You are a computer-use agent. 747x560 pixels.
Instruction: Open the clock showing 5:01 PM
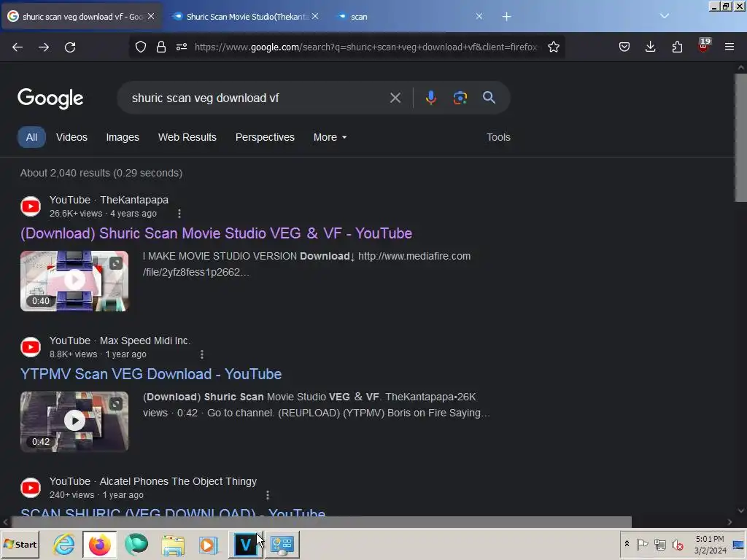coord(711,545)
